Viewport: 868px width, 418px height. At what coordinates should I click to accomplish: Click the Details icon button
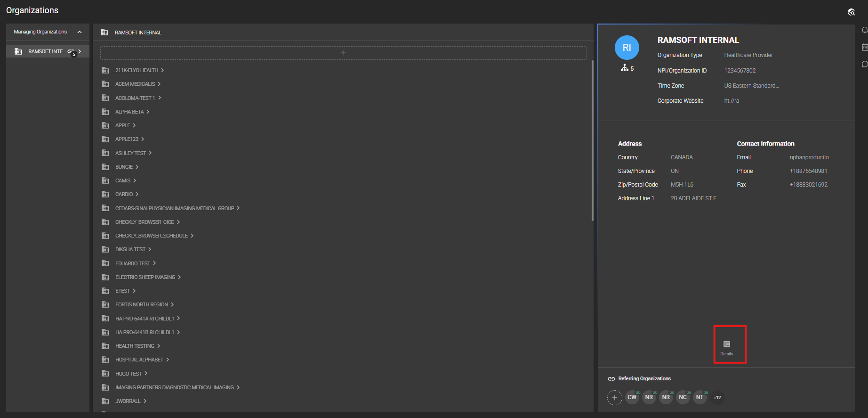(726, 347)
